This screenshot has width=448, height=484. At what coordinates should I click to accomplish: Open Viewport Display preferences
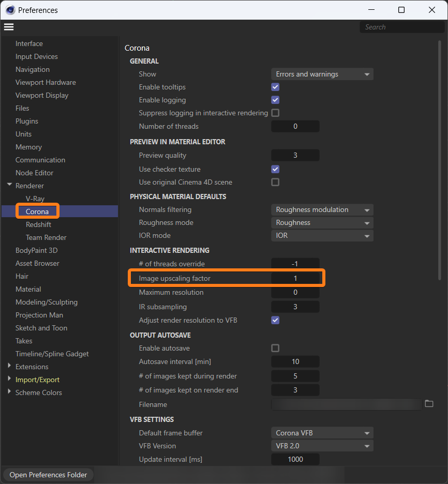42,96
